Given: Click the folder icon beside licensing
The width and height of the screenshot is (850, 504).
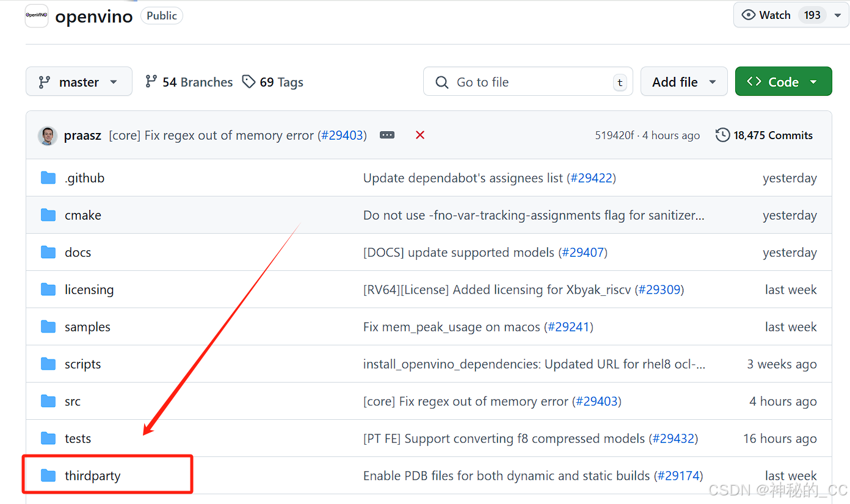Looking at the screenshot, I should point(48,289).
